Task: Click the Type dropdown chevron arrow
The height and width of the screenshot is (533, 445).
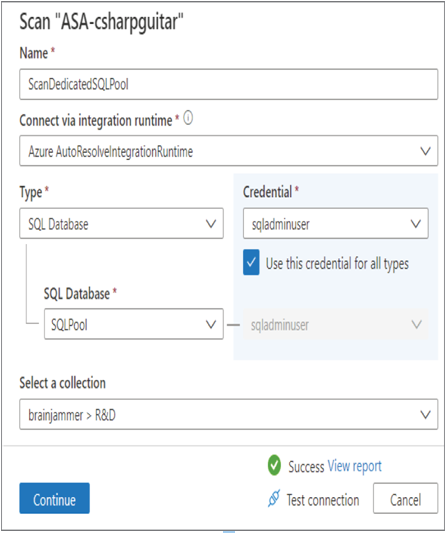Action: click(x=211, y=223)
